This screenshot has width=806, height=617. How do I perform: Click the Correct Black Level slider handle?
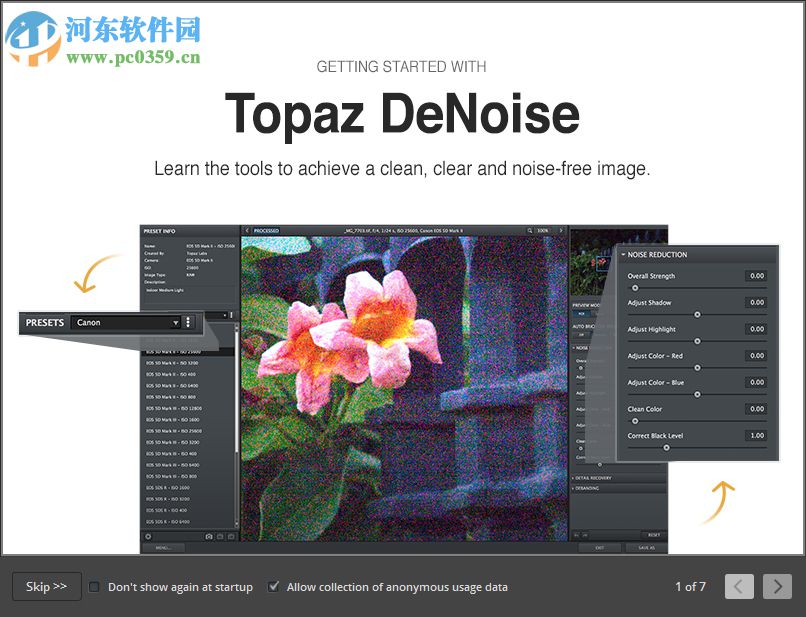pos(666,448)
